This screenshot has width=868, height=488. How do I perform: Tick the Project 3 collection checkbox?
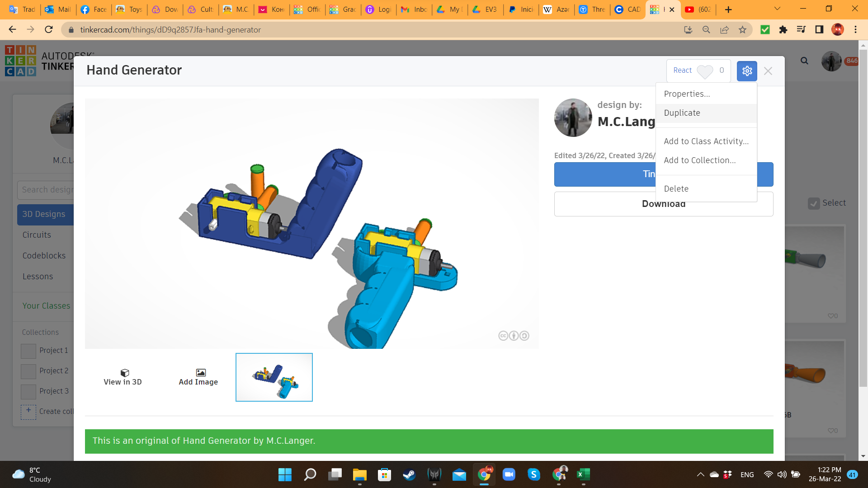28,391
